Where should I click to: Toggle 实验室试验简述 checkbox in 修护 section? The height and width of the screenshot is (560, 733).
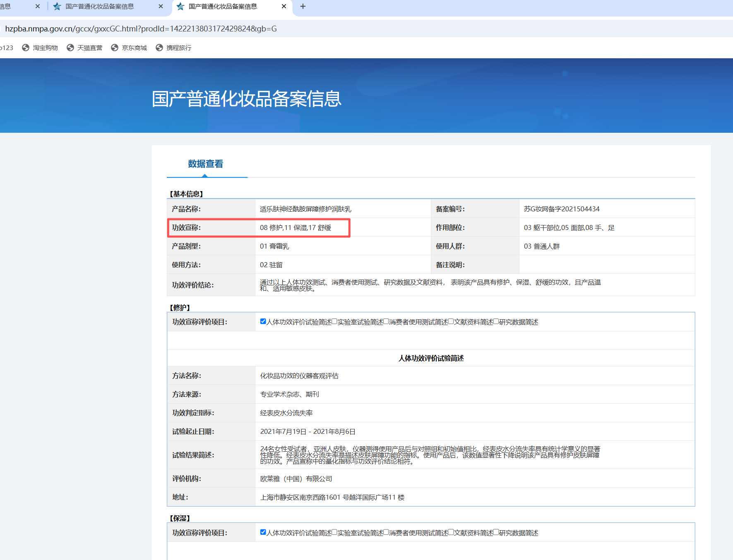334,321
